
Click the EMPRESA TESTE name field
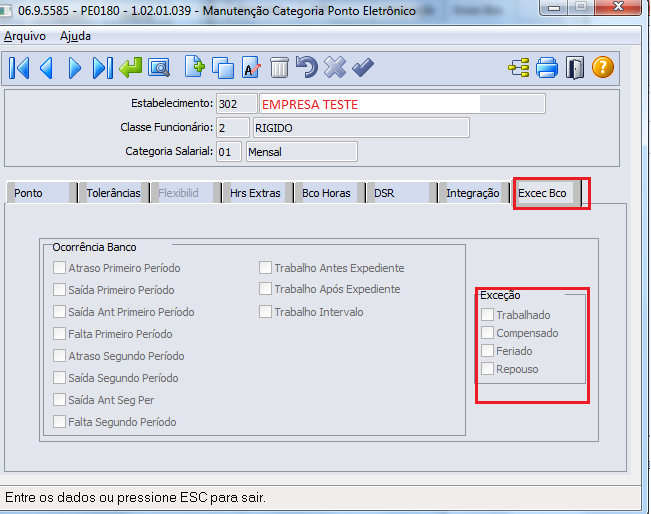(x=402, y=104)
